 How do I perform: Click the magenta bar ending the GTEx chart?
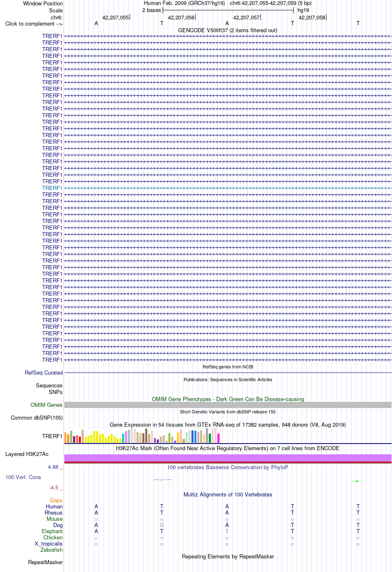pos(219,438)
